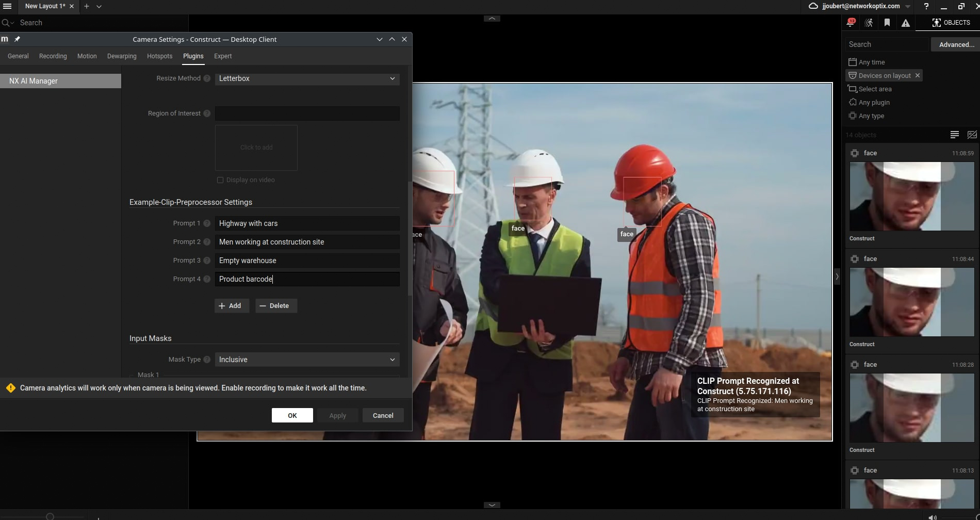Screen dimensions: 980x520
Task: Expand the layout tab chevron dropdown
Action: click(x=99, y=6)
